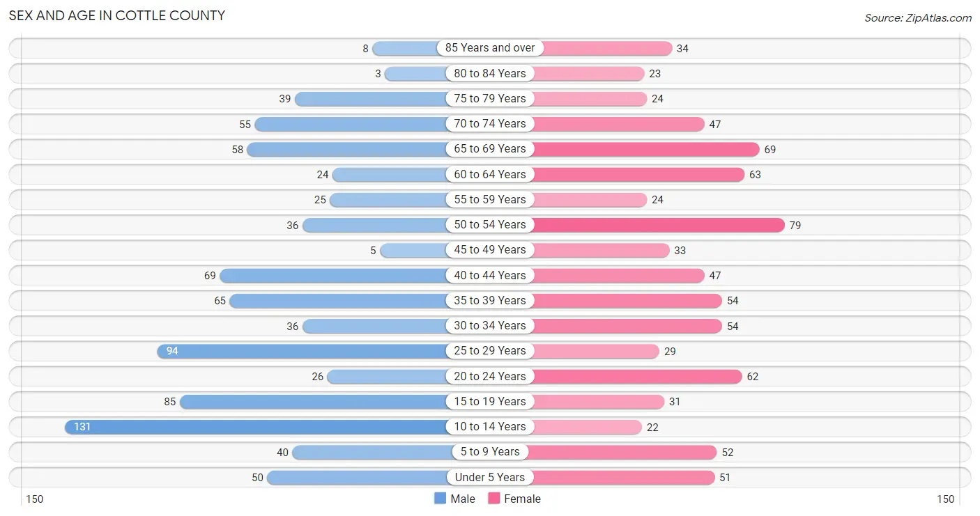This screenshot has height=516, width=980.
Task: Select the 40 to 44 Years label
Action: (x=490, y=275)
